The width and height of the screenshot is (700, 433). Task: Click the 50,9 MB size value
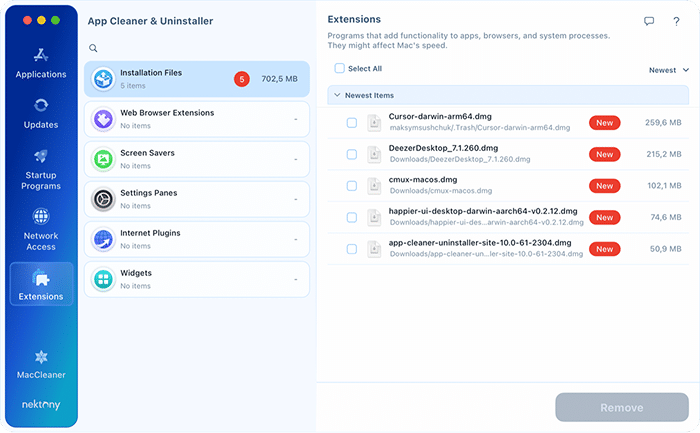click(x=665, y=249)
